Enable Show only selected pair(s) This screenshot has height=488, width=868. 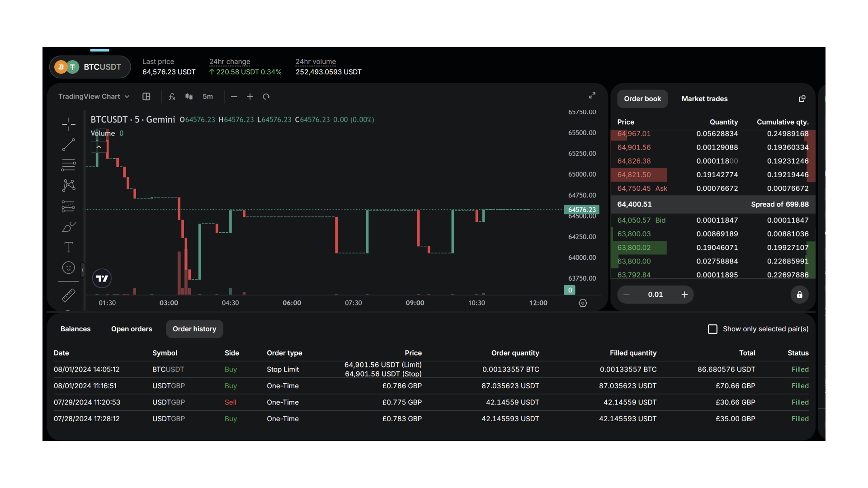[712, 329]
